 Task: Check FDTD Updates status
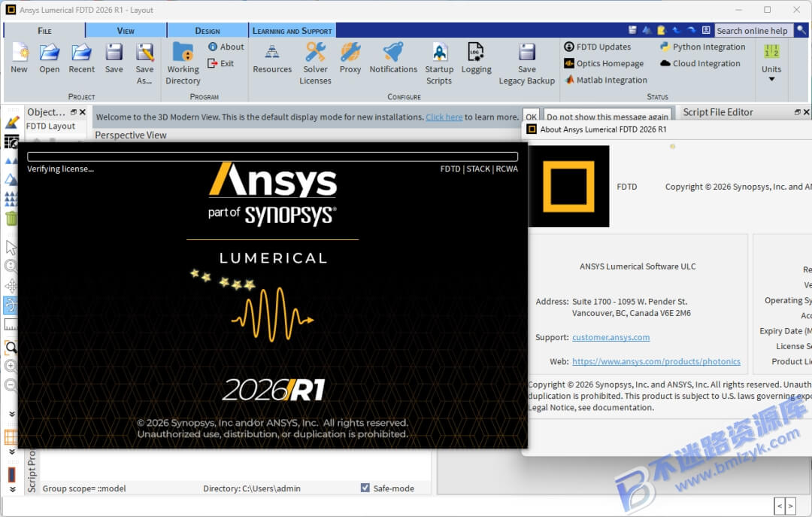598,47
